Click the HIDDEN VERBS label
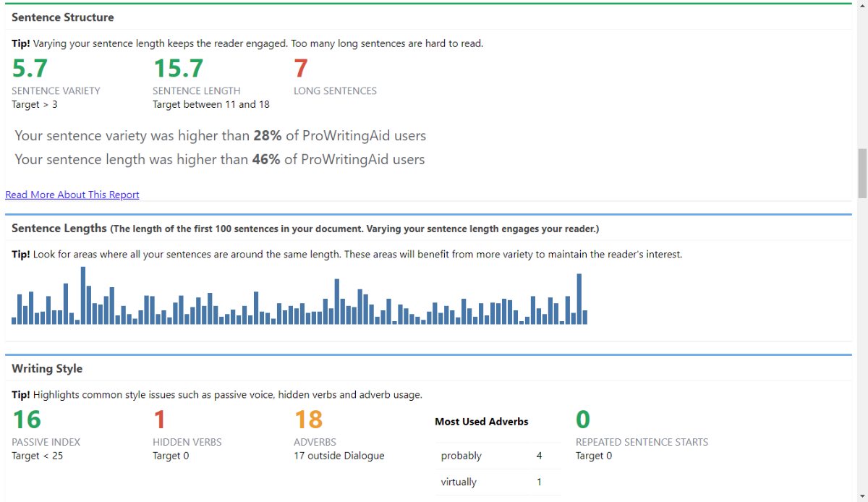The height and width of the screenshot is (502, 868). pyautogui.click(x=187, y=442)
